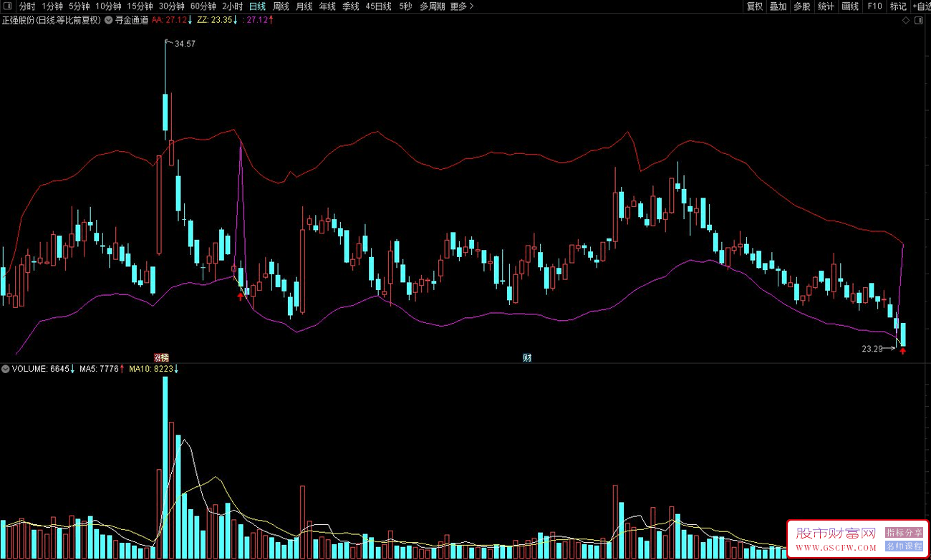
Task: Switch to 年线 yearly chart
Action: coord(327,6)
